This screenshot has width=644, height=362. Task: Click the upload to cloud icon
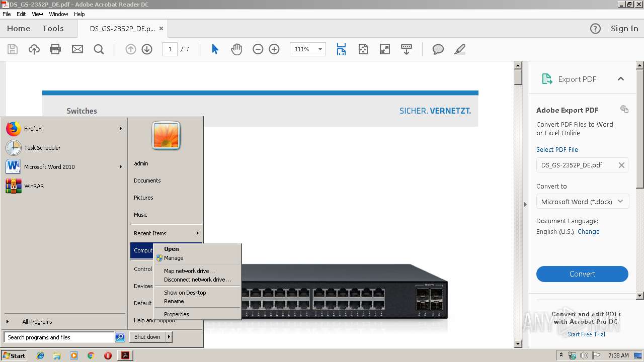pyautogui.click(x=34, y=49)
